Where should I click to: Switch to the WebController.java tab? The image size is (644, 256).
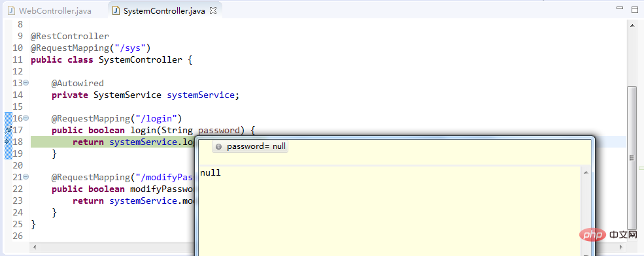pos(50,10)
